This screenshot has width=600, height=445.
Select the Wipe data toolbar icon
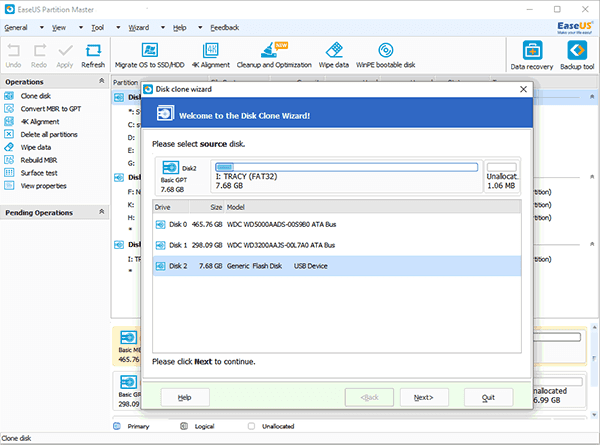(333, 52)
